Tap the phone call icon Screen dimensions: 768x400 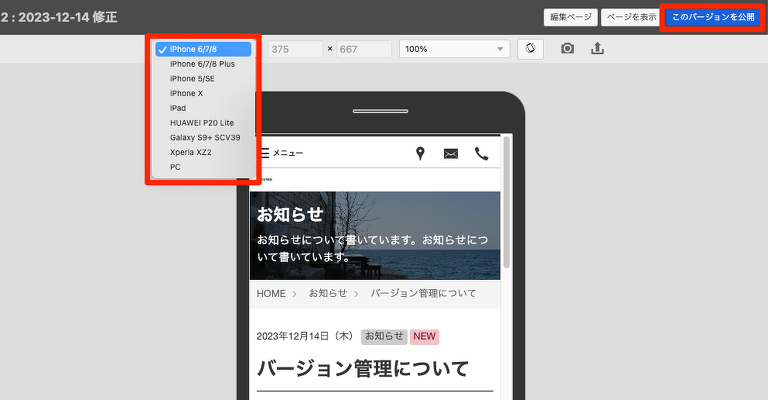pos(481,153)
